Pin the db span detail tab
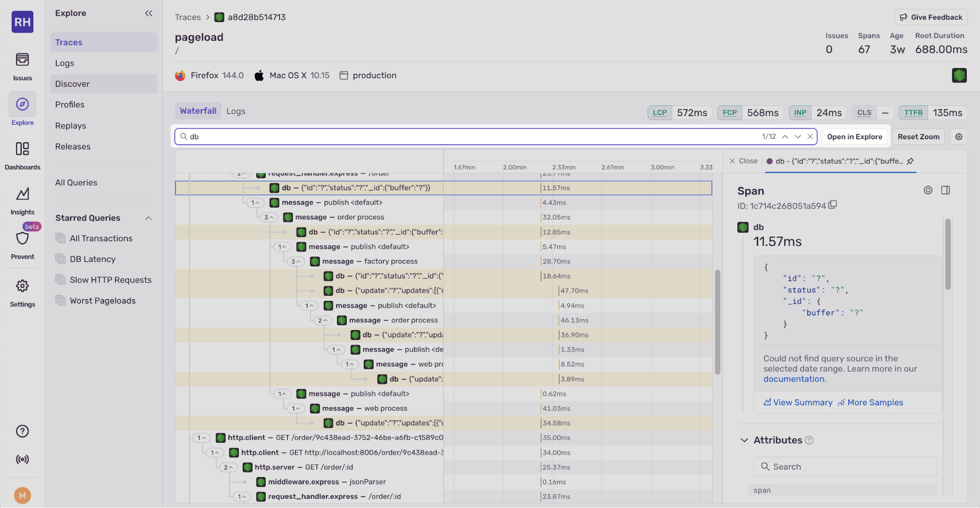Screen dimensions: 980x508 point(910,161)
